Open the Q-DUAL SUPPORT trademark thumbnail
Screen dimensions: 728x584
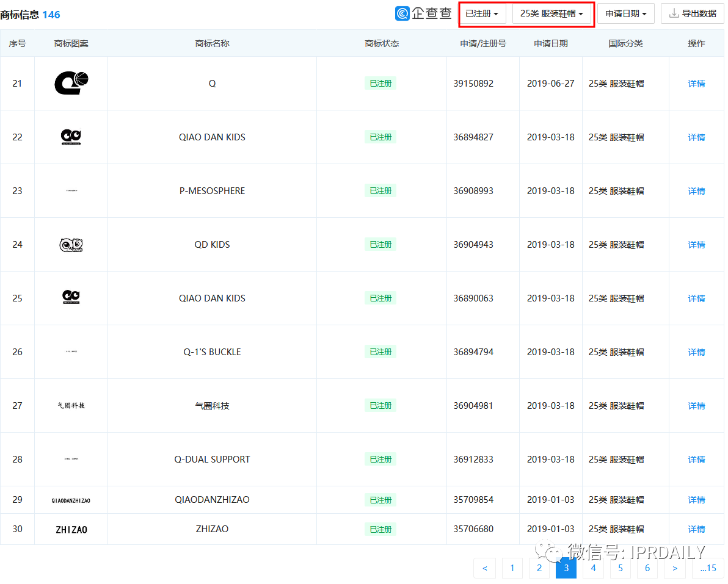(x=71, y=459)
